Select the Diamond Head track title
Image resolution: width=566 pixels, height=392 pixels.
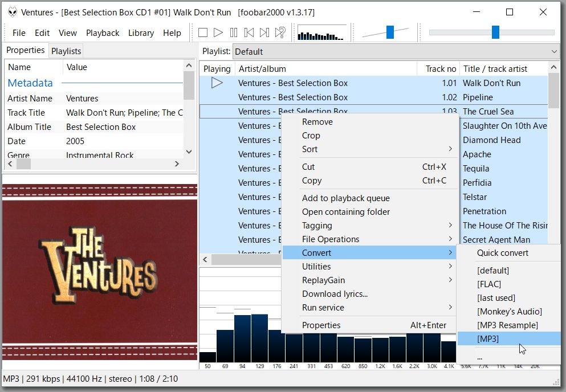(x=492, y=140)
